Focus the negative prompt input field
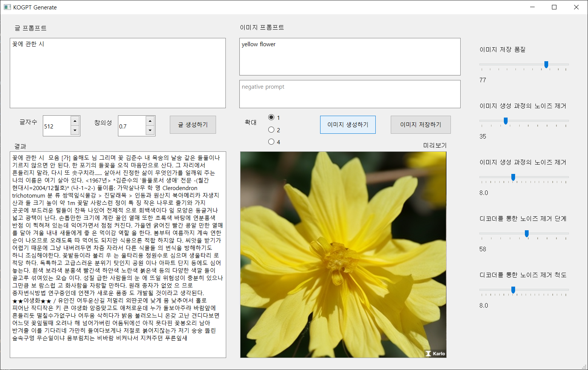This screenshot has width=588, height=370. coord(349,94)
